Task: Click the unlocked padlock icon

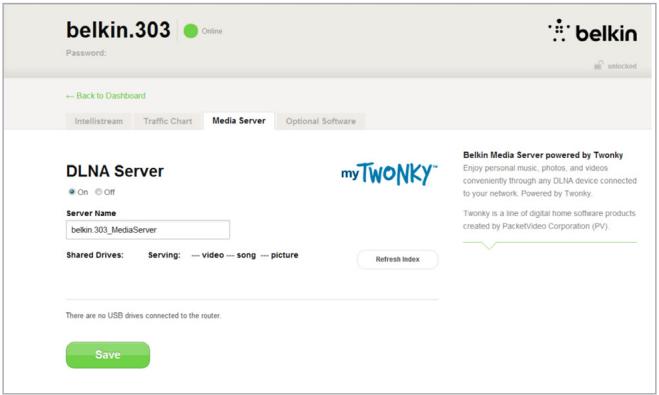Action: point(598,65)
